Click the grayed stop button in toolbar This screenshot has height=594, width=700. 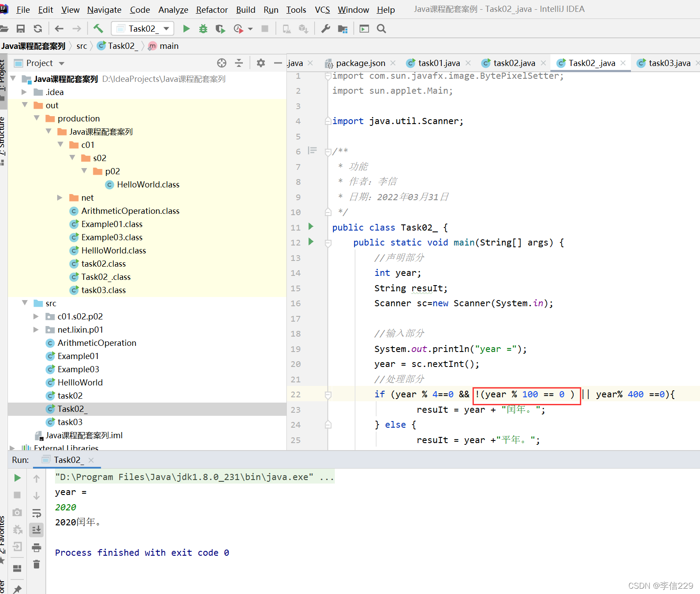click(x=265, y=29)
